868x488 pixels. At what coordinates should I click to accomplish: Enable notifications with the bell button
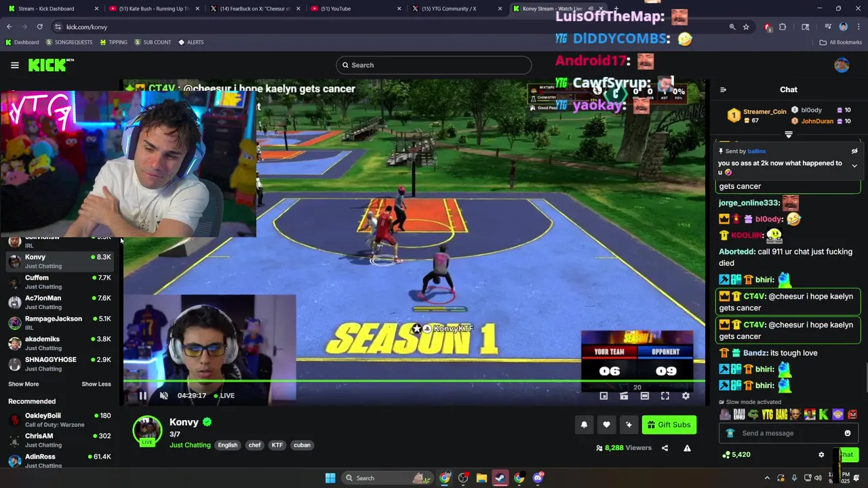pos(584,425)
